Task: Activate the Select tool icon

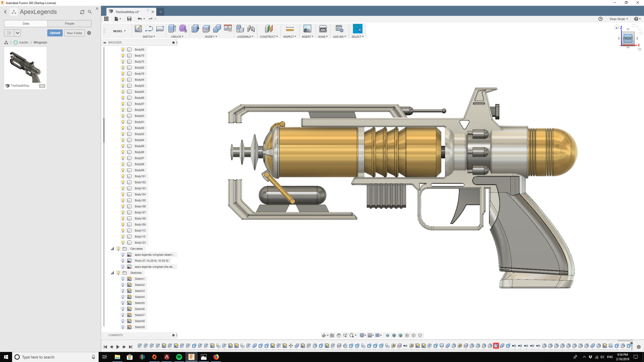Action: (357, 29)
